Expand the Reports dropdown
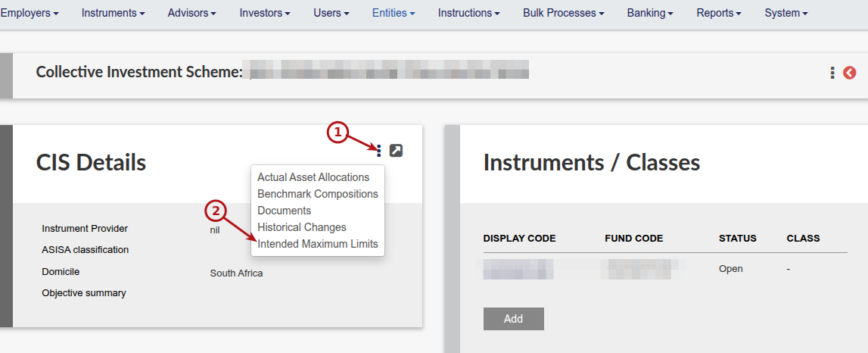This screenshot has width=868, height=353. click(719, 13)
